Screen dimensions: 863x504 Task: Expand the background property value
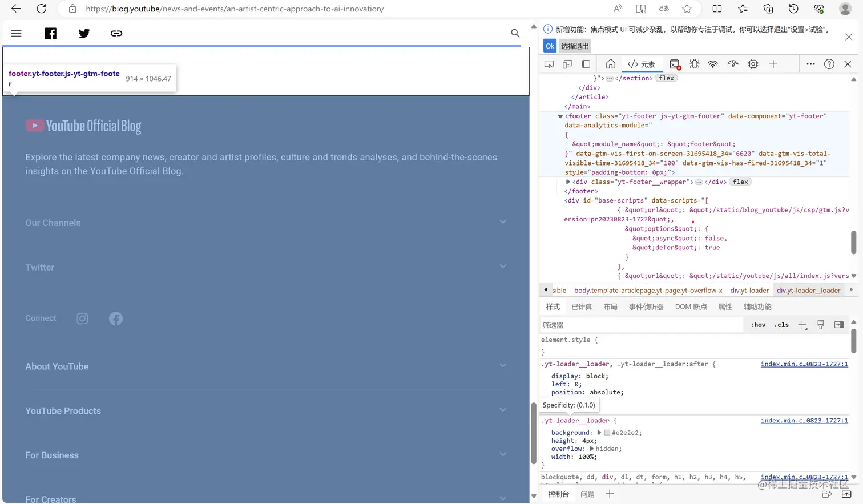pyautogui.click(x=599, y=433)
